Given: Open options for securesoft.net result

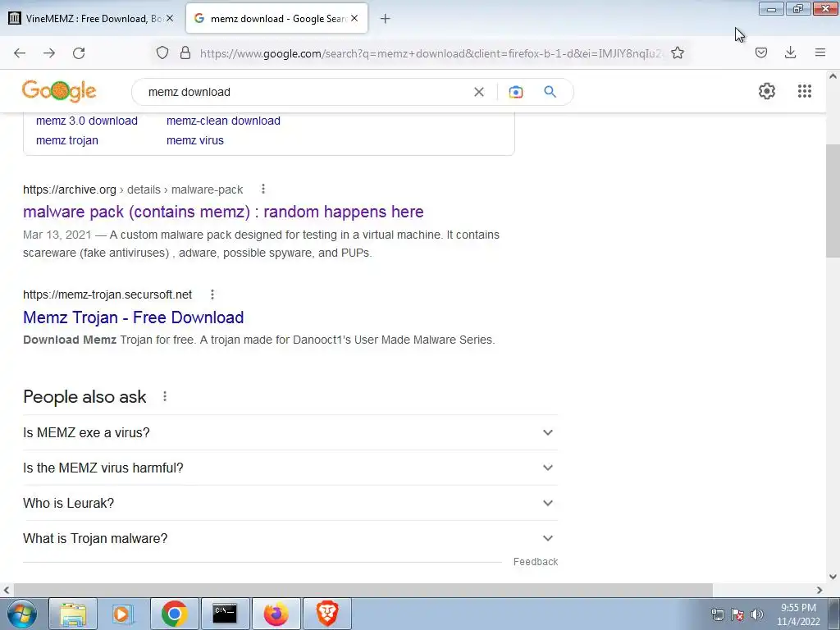Looking at the screenshot, I should tap(212, 294).
